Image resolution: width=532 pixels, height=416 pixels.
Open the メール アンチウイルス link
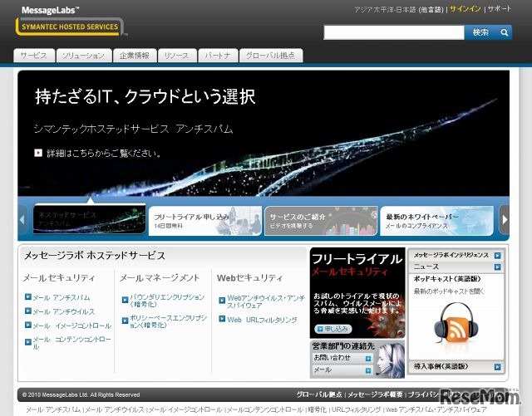64,311
